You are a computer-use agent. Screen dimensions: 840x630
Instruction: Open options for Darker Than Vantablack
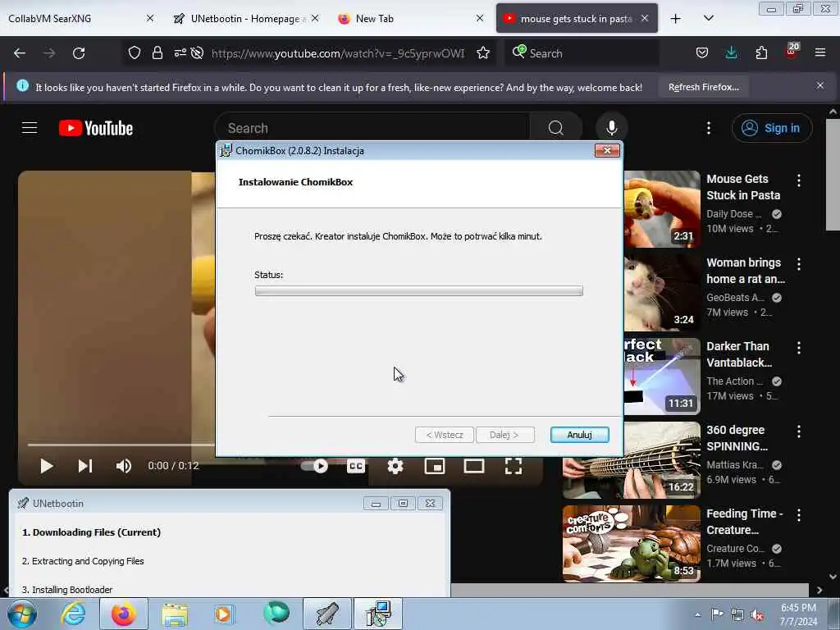point(799,348)
